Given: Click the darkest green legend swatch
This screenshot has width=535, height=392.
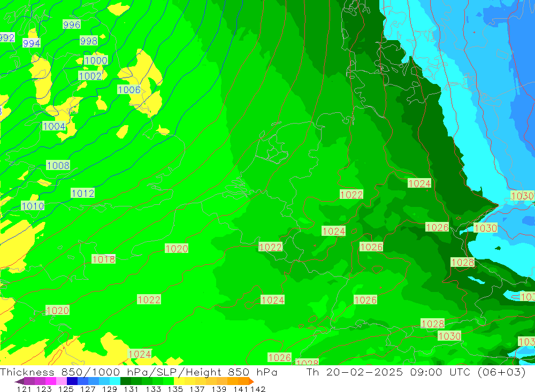Looking at the screenshot, I should tap(126, 381).
